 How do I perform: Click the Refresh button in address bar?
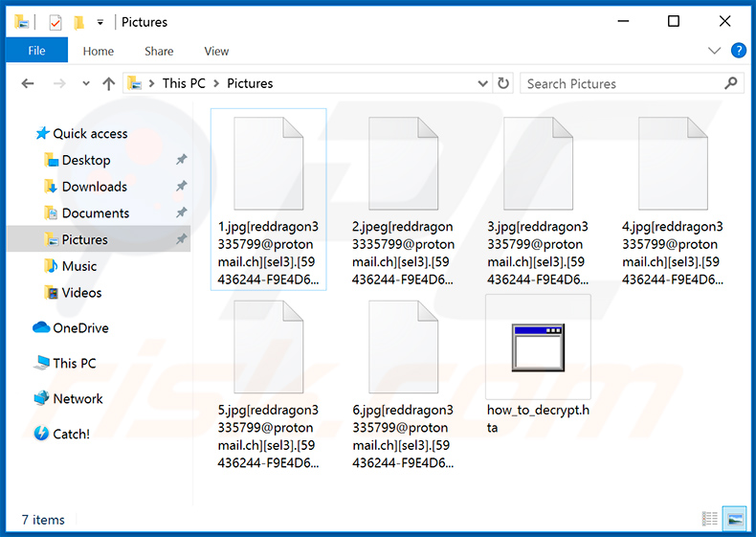tap(504, 84)
